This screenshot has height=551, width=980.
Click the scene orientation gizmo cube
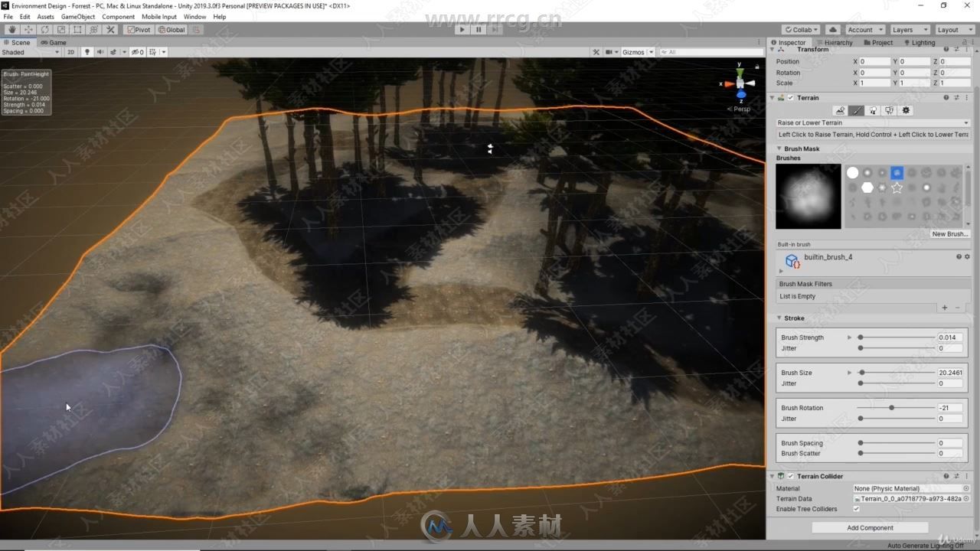point(740,83)
